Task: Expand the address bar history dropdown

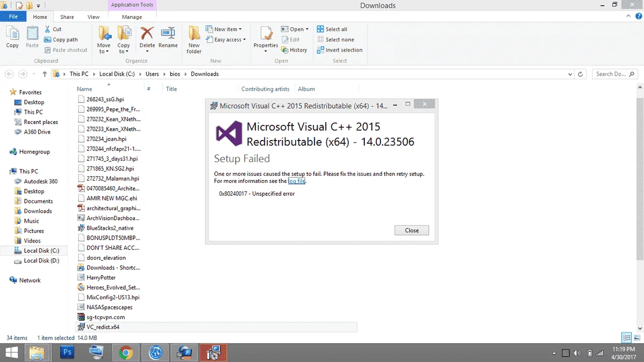Action: click(569, 74)
